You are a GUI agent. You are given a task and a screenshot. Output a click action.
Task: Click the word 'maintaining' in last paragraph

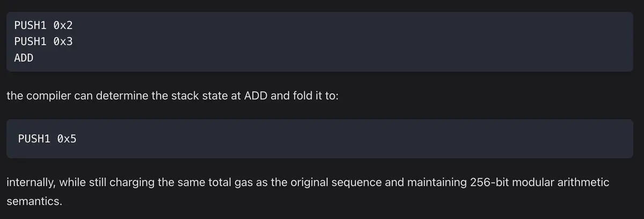[x=433, y=182]
